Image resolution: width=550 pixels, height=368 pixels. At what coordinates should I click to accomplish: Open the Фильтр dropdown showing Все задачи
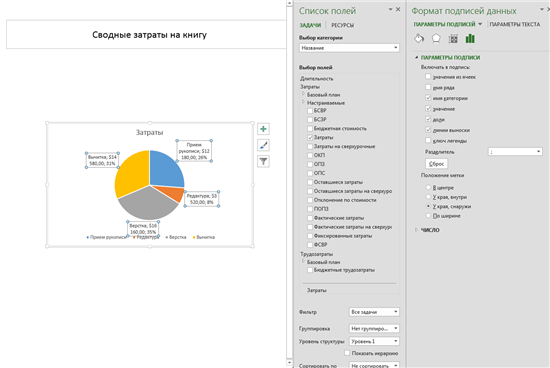point(374,312)
